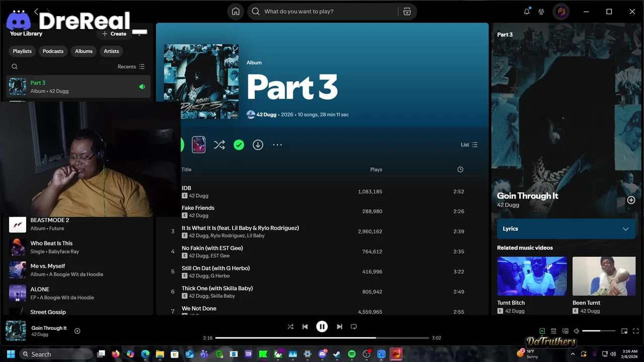Pause the current song
This screenshot has width=644, height=362.
322,326
